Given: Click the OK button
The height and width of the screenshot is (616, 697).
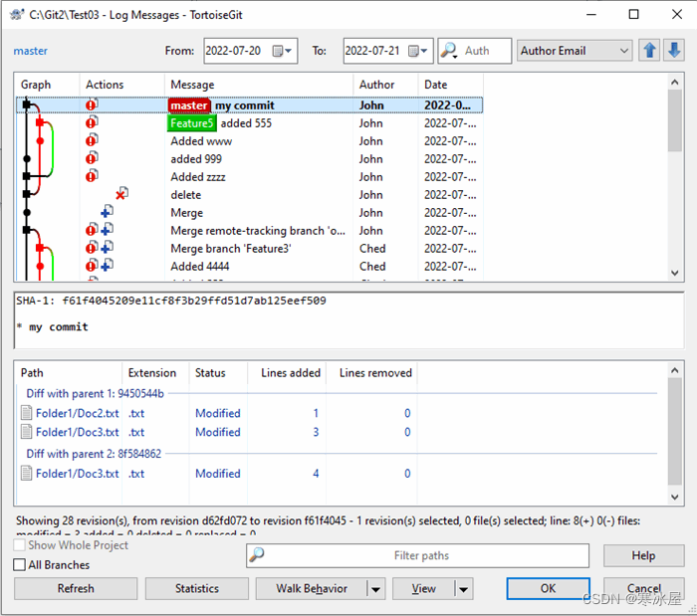Looking at the screenshot, I should click(548, 588).
